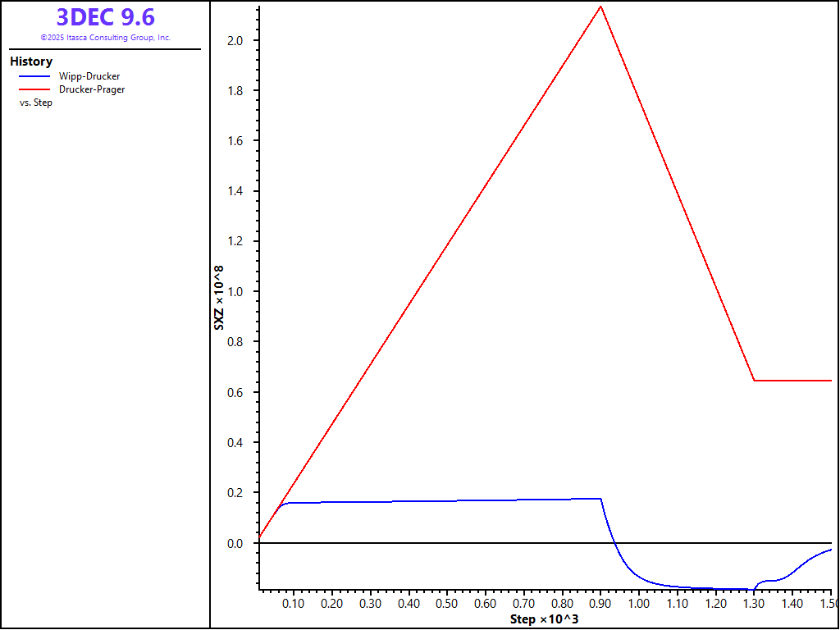Click the 1.30 tick label on x-axis

pyautogui.click(x=754, y=604)
